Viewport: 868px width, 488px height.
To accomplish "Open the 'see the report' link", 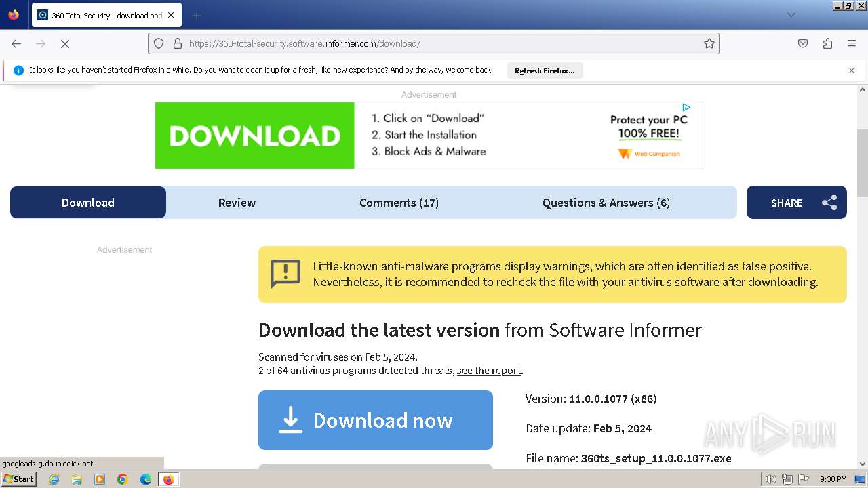I will click(489, 371).
